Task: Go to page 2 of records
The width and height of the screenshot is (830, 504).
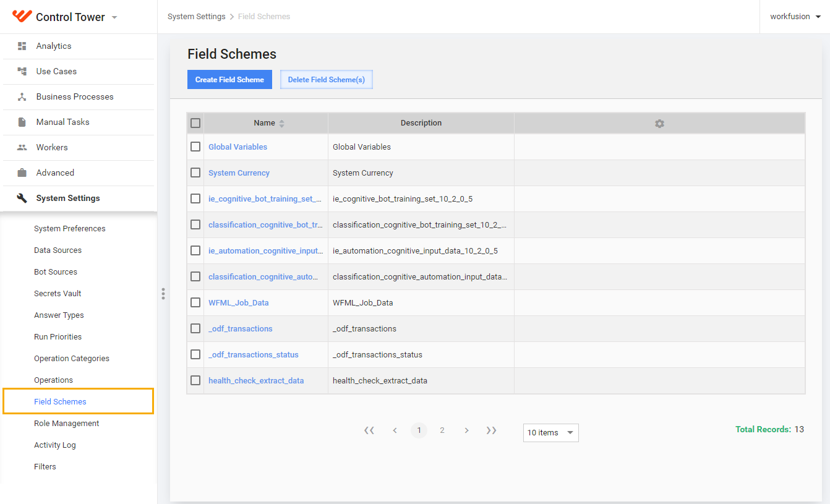Action: (x=442, y=430)
